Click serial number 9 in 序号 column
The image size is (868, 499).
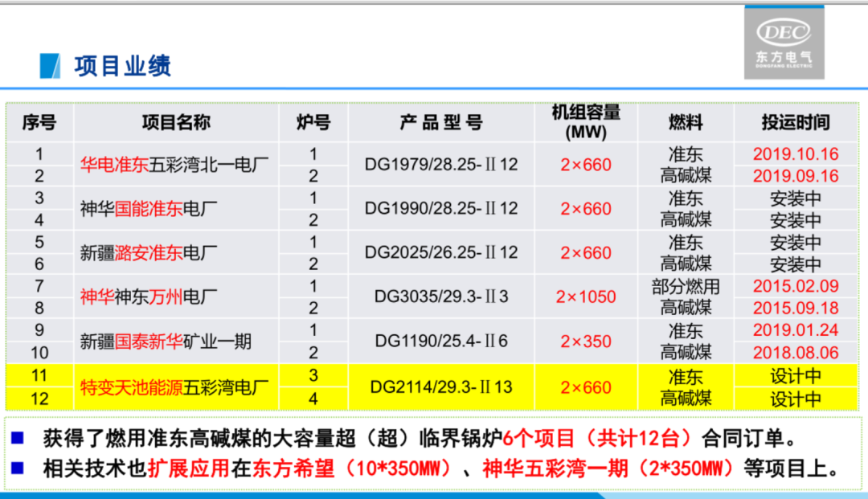point(39,330)
